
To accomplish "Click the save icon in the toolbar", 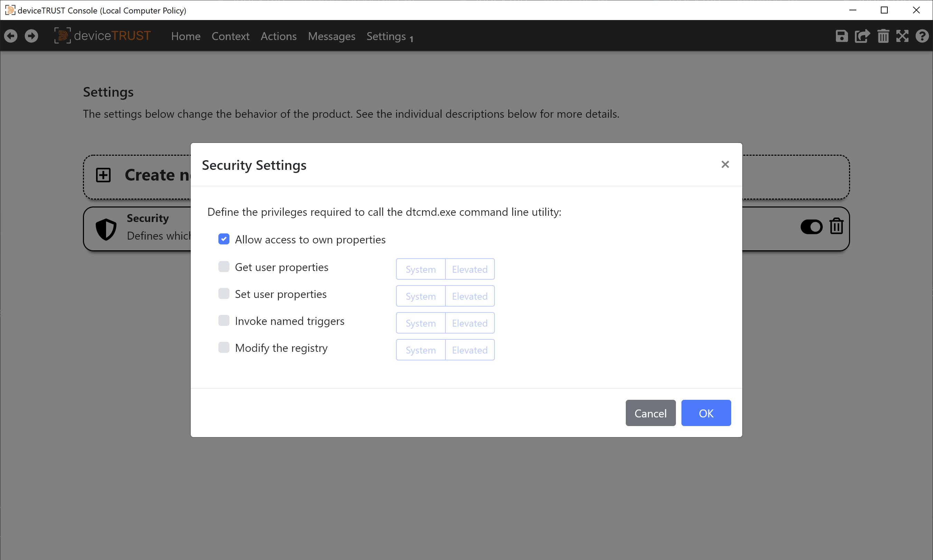I will click(x=841, y=36).
